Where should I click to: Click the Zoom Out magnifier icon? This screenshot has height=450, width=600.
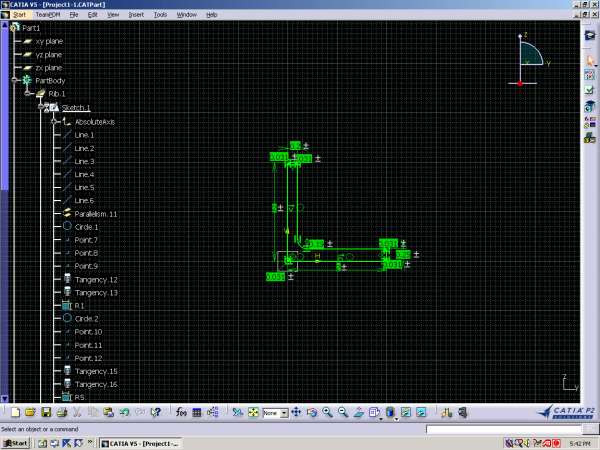[343, 412]
